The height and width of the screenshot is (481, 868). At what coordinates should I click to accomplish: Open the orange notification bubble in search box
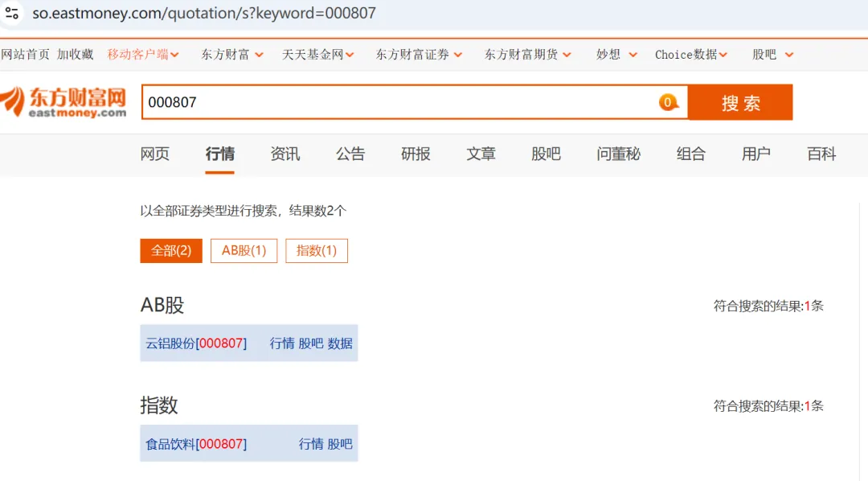tap(668, 102)
